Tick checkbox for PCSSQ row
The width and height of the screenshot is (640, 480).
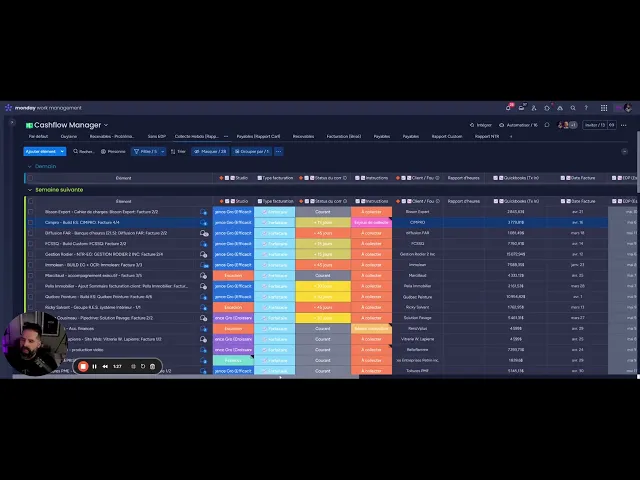pos(31,244)
